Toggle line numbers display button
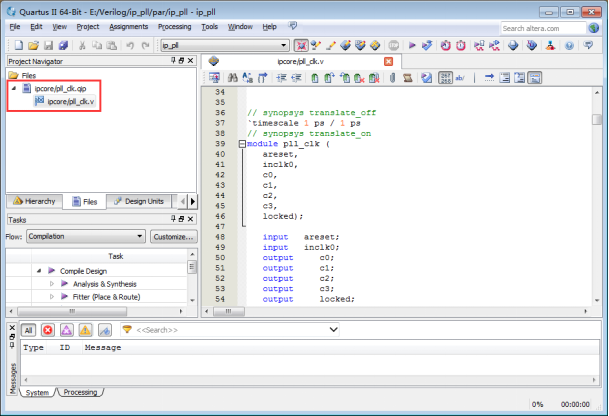Image resolution: width=609 pixels, height=416 pixels. pos(445,78)
